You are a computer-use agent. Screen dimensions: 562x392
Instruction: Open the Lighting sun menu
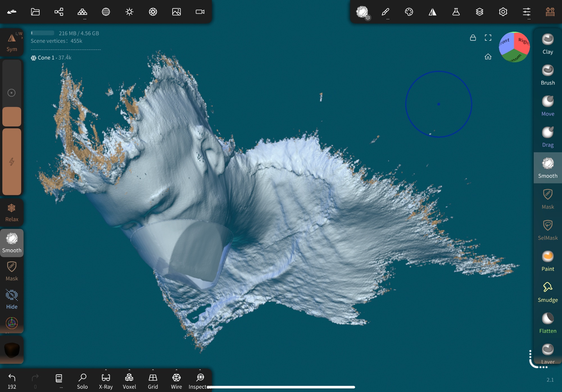click(x=129, y=12)
